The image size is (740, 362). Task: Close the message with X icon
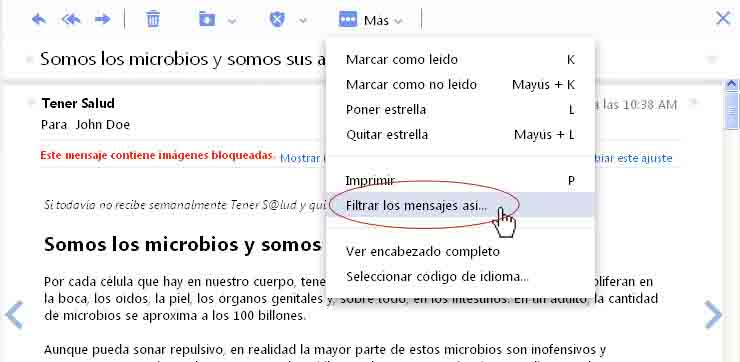[x=723, y=18]
